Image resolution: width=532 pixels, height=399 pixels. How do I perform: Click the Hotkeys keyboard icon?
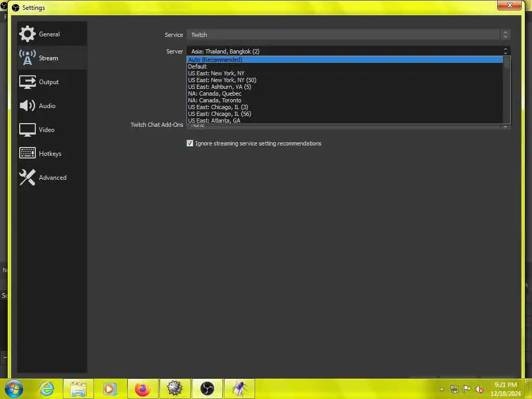tap(28, 153)
